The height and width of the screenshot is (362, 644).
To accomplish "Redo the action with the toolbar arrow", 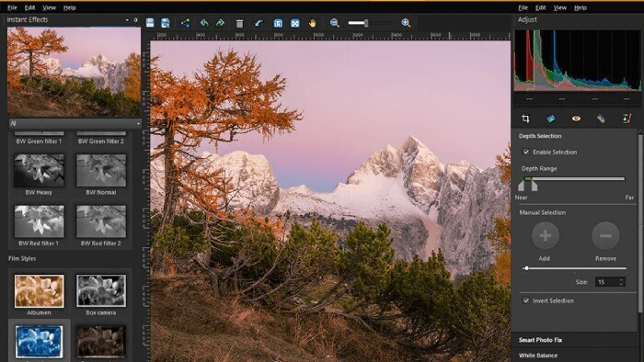I will pos(220,23).
